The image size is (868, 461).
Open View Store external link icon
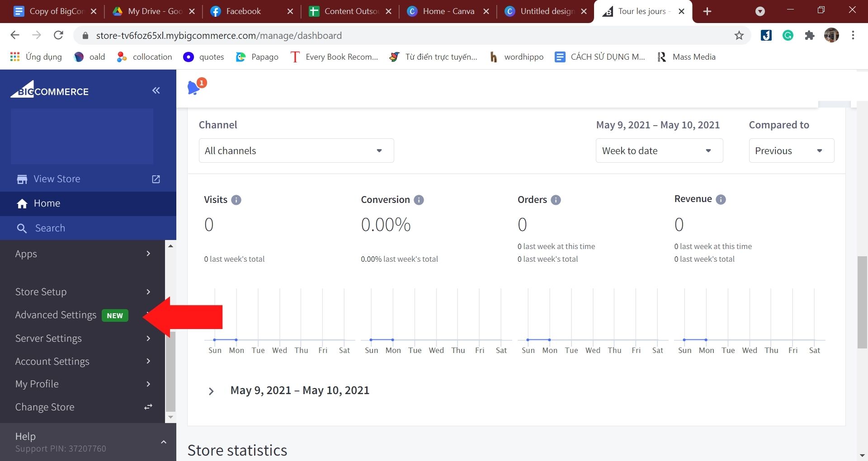click(156, 179)
